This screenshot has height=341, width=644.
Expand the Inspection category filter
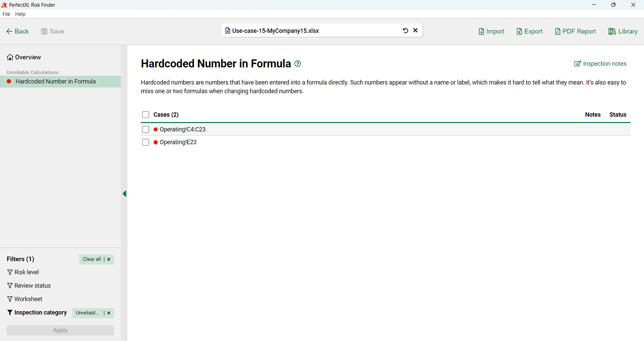[x=37, y=313]
